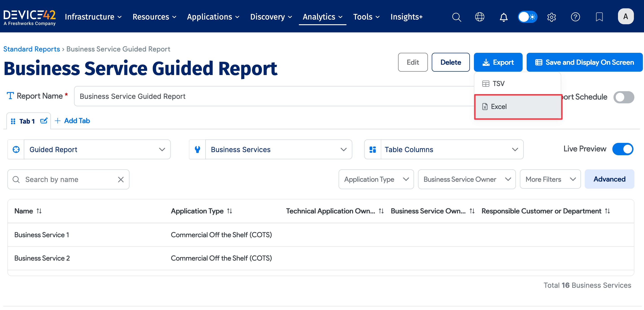The image size is (644, 310).
Task: Click the Advanced filter button
Action: click(x=609, y=179)
